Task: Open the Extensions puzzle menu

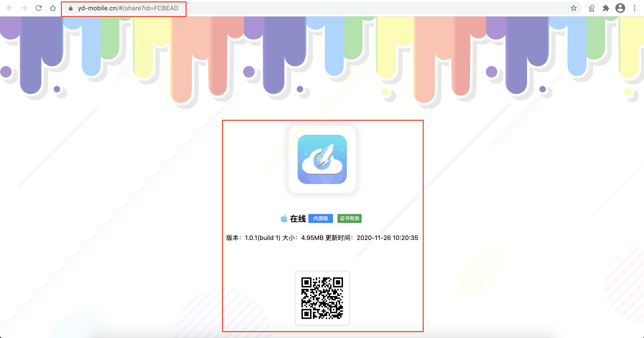Action: click(x=606, y=8)
